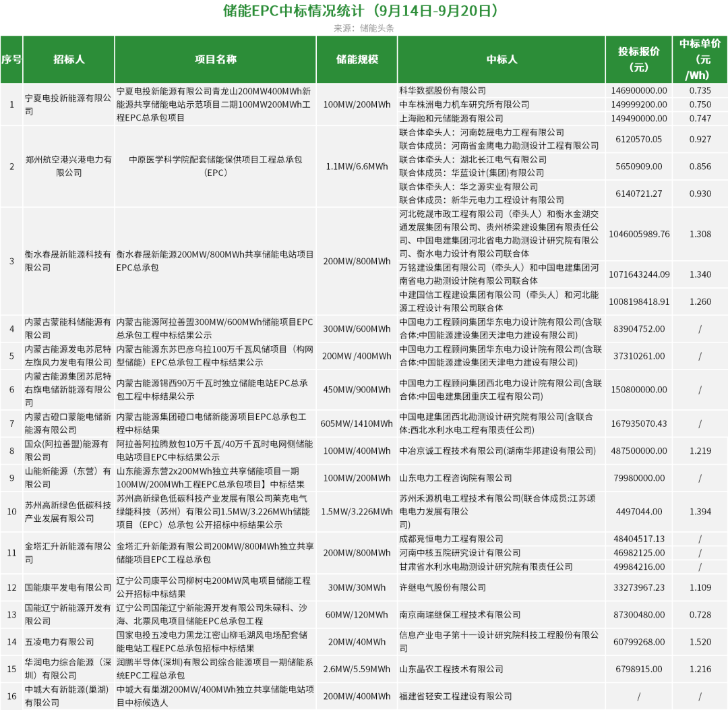Click the 项目名称 column header
The image size is (728, 710).
216,59
